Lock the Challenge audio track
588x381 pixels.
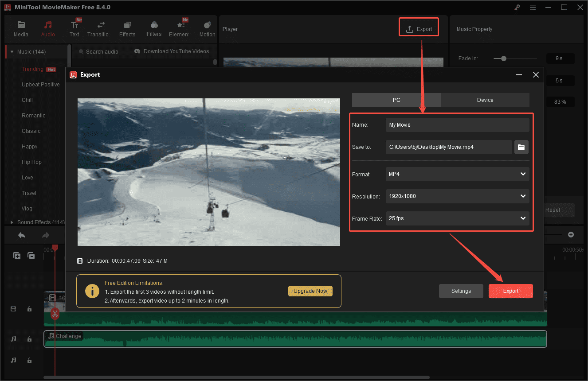(x=29, y=338)
